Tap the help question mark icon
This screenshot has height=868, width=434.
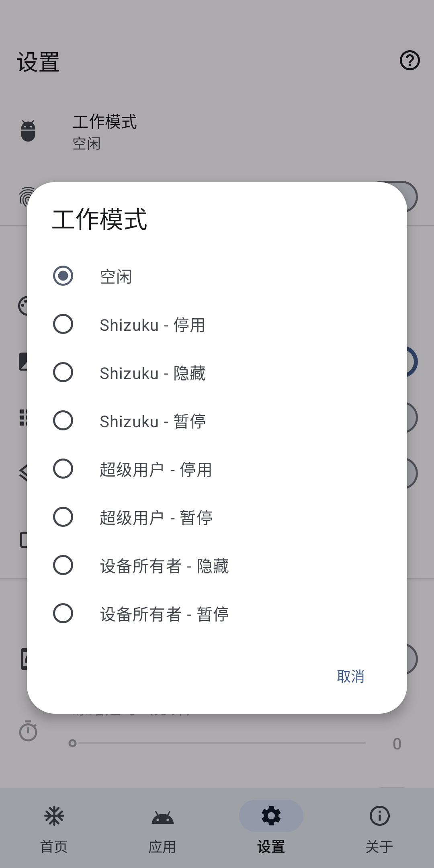409,61
